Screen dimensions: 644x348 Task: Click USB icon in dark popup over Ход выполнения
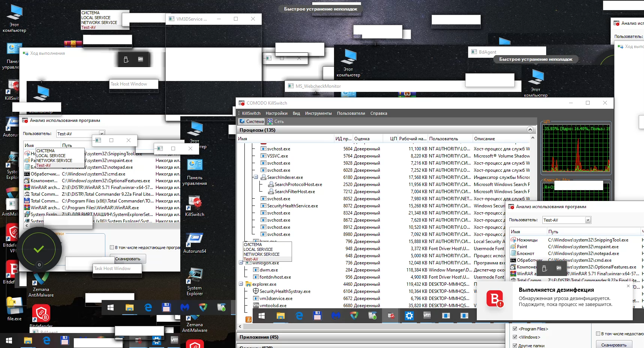click(126, 60)
